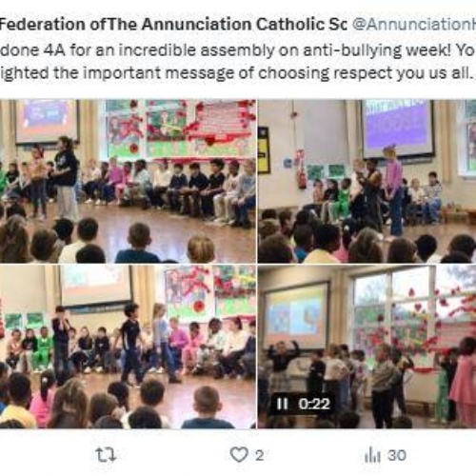The image size is (476, 476).
Task: Open the Federation of The Annunciation profile name
Action: pyautogui.click(x=173, y=25)
